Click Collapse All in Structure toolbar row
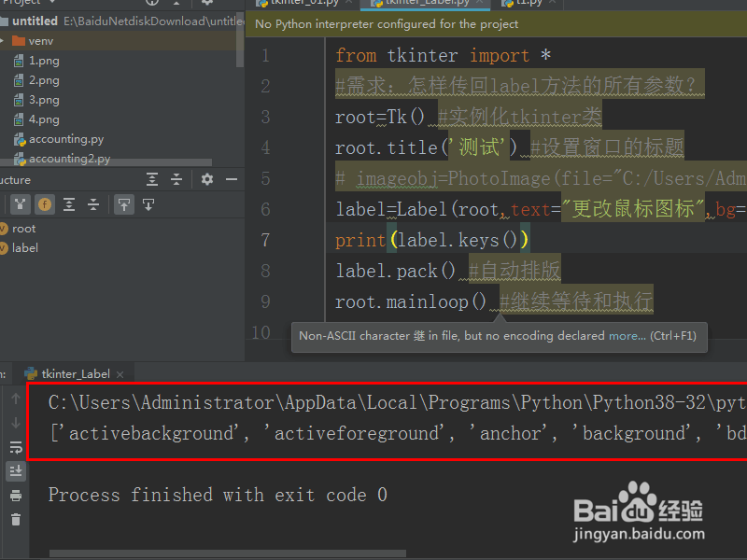Screen dimensions: 747x560 pyautogui.click(x=93, y=204)
